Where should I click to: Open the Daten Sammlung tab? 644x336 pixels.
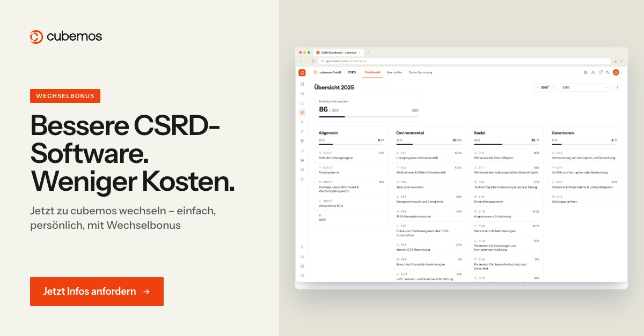[x=420, y=72]
